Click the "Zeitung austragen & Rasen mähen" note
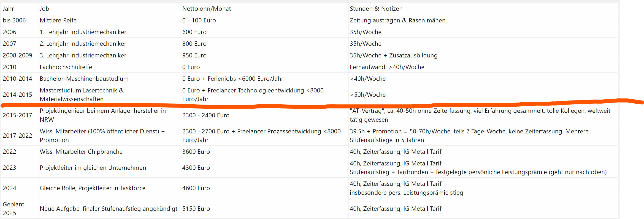Image resolution: width=644 pixels, height=219 pixels. [397, 21]
